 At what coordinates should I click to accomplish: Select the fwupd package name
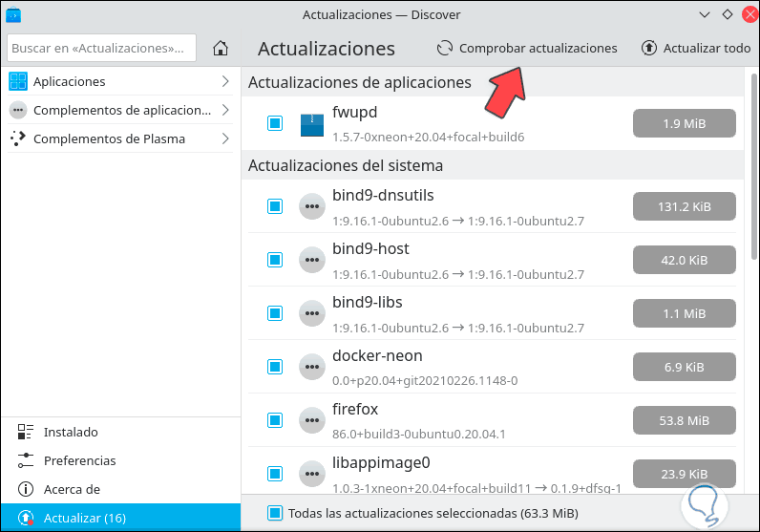click(354, 112)
